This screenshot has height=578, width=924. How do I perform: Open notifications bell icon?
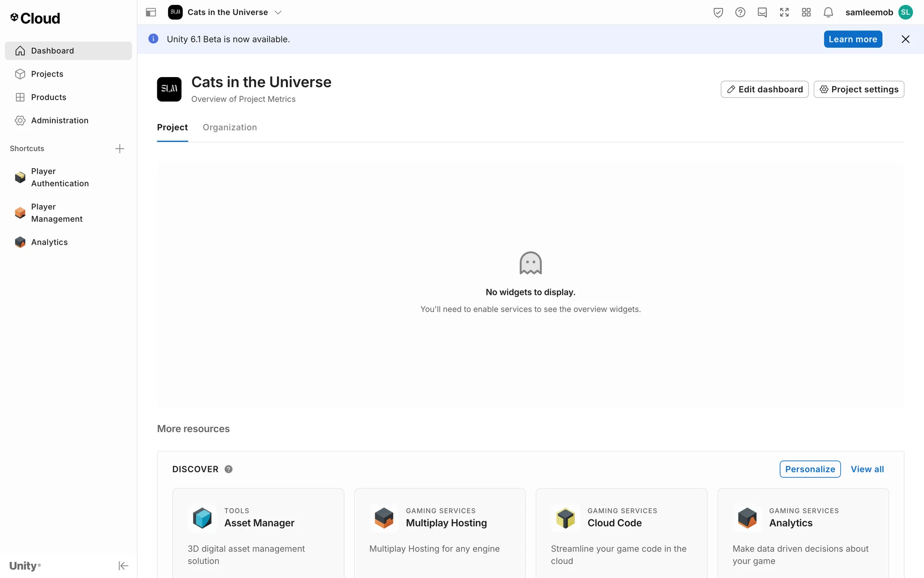pos(828,13)
